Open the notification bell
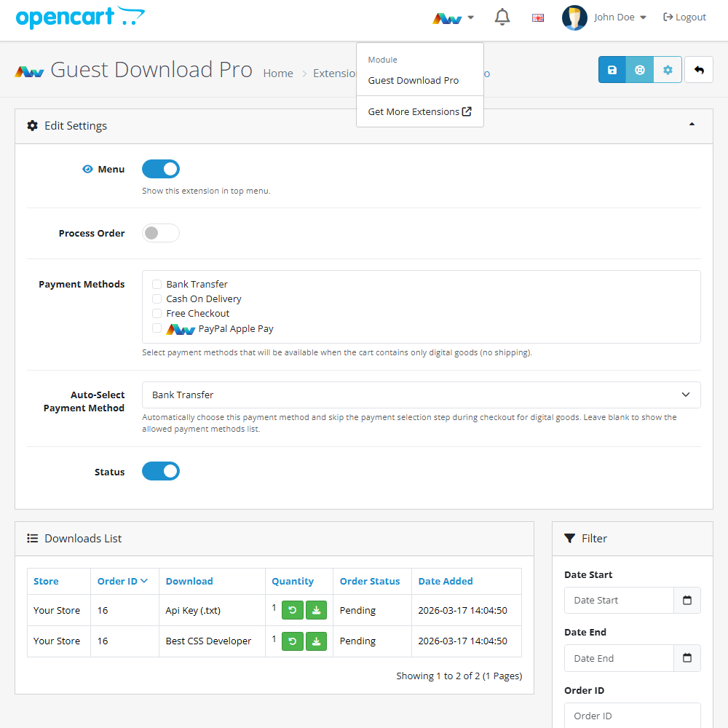The image size is (728, 728). [502, 16]
